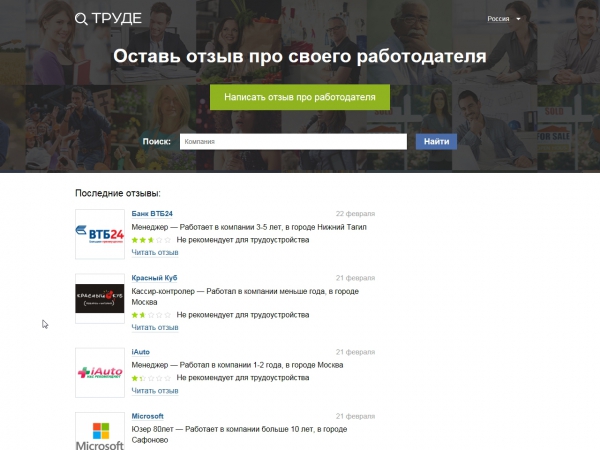This screenshot has height=450, width=600.
Task: Read the ВТБ24 review via Читать отзыв
Action: (155, 253)
